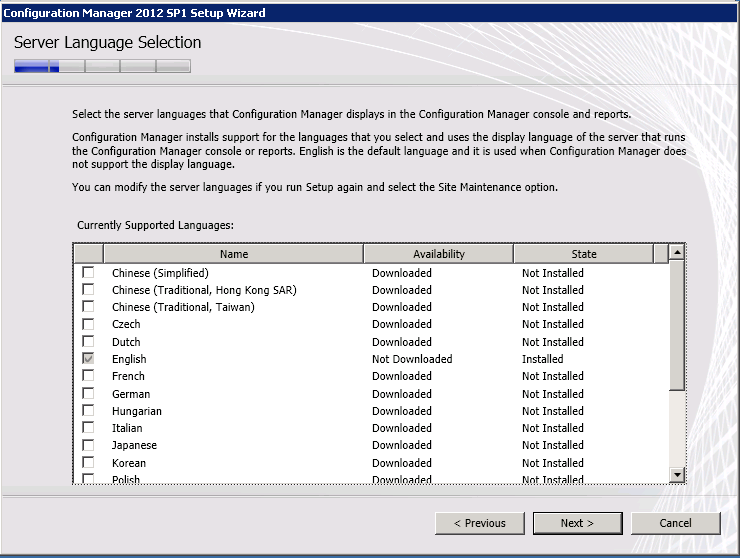This screenshot has width=740, height=558.
Task: Click the Availability column header
Action: pyautogui.click(x=438, y=254)
